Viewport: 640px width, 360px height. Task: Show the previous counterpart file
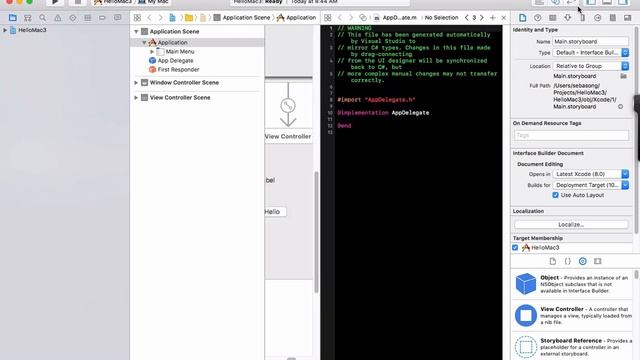[x=467, y=18]
